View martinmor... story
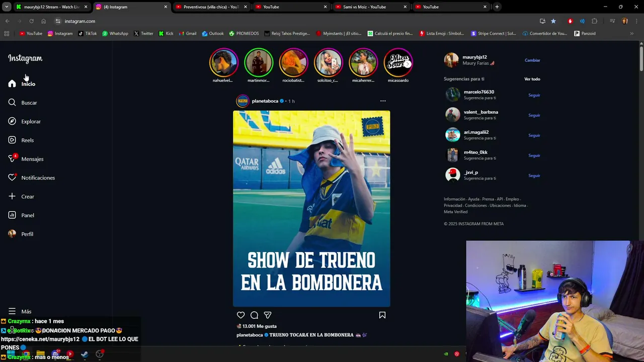 (258, 62)
